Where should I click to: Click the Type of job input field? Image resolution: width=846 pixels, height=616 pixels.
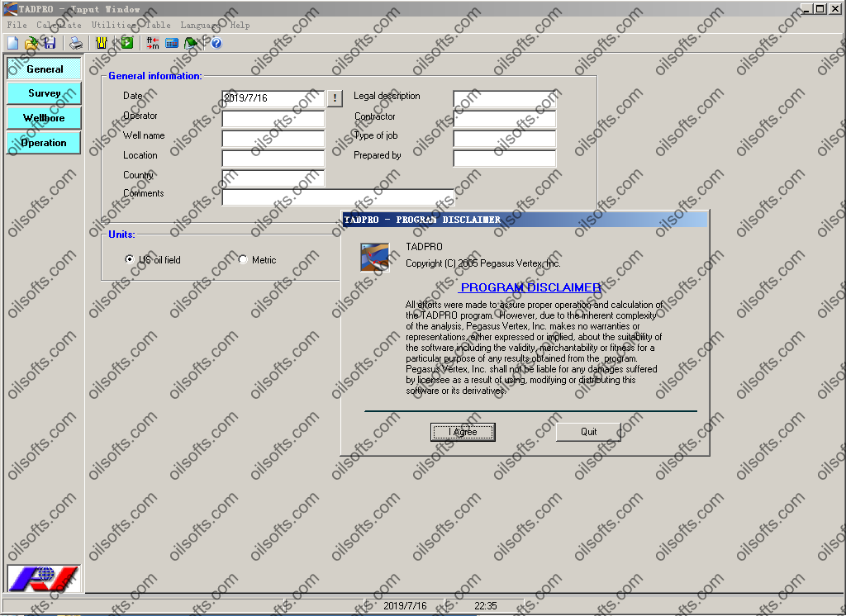coord(505,139)
